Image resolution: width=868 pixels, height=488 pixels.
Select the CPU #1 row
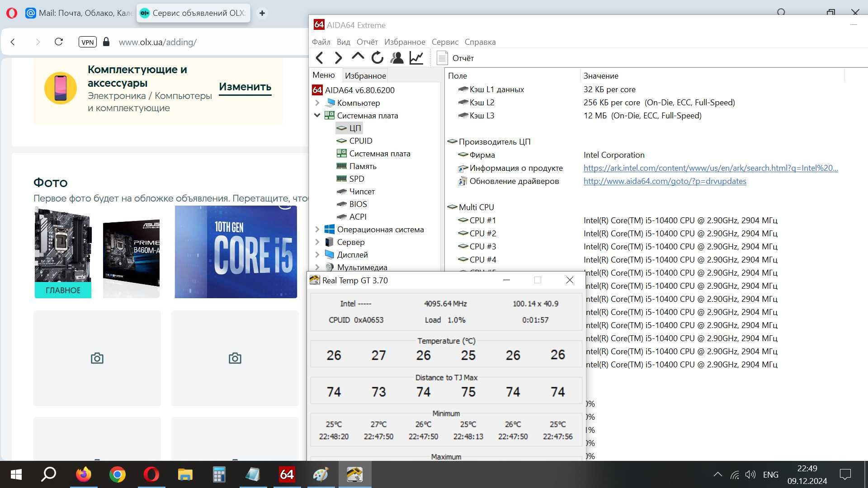(617, 220)
